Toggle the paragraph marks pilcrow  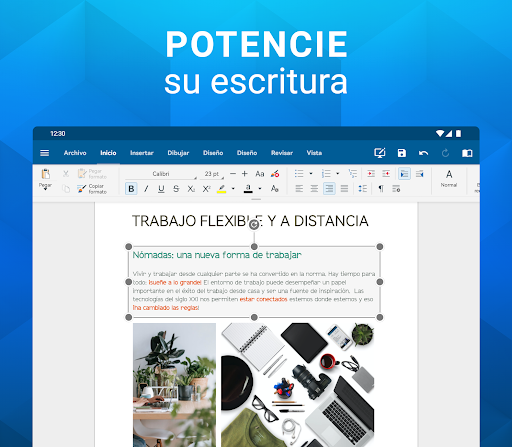[x=381, y=189]
